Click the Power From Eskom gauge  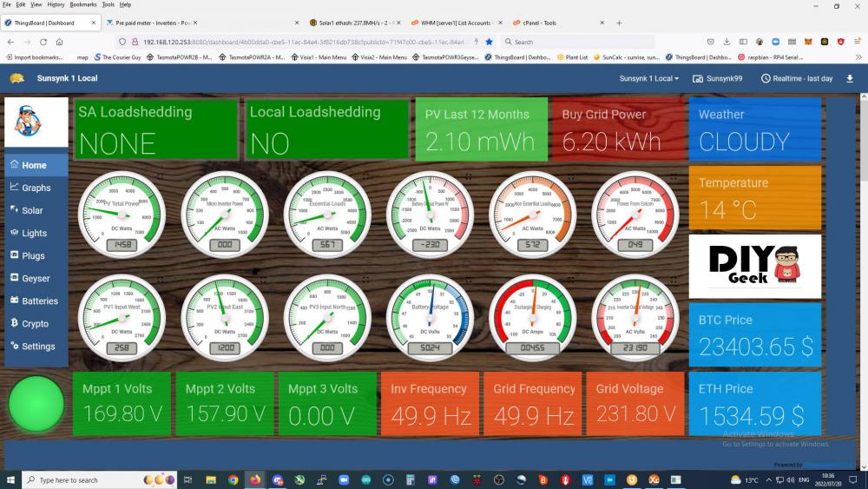click(635, 215)
